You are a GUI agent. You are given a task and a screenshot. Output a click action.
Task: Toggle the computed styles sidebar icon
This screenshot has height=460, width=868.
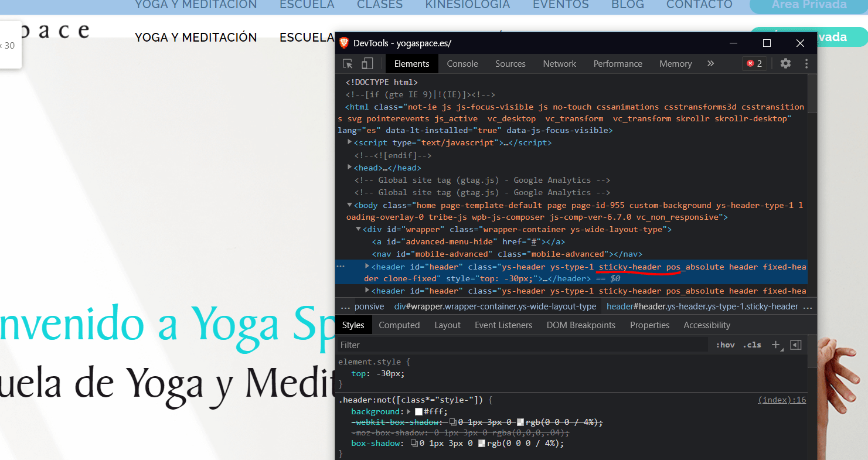click(795, 345)
